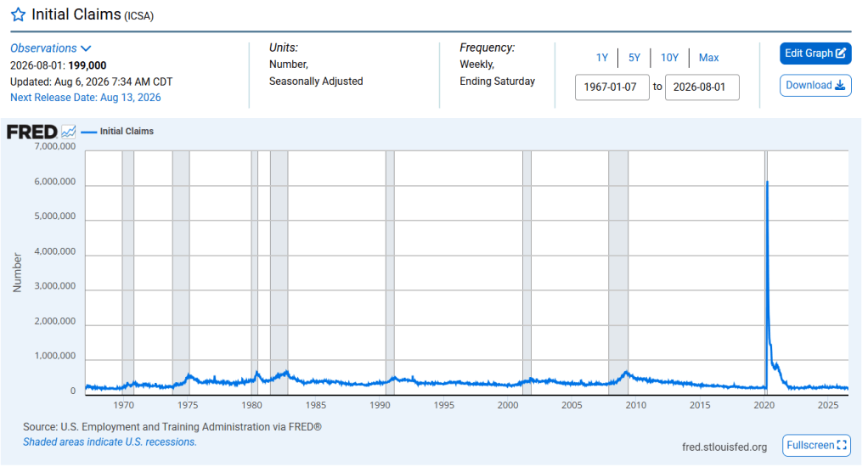
Task: Expand the Observations dropdown
Action: [x=50, y=48]
